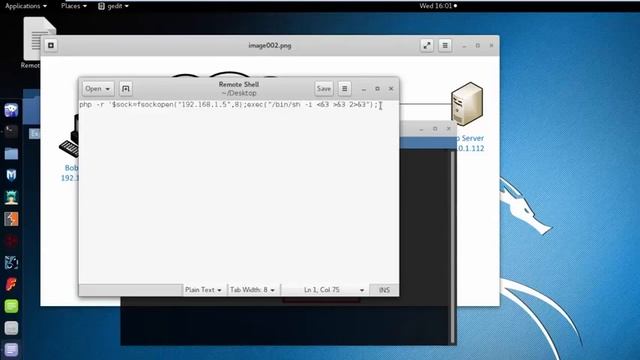The image size is (640, 360).
Task: Open the gedit application menu
Action: [113, 6]
